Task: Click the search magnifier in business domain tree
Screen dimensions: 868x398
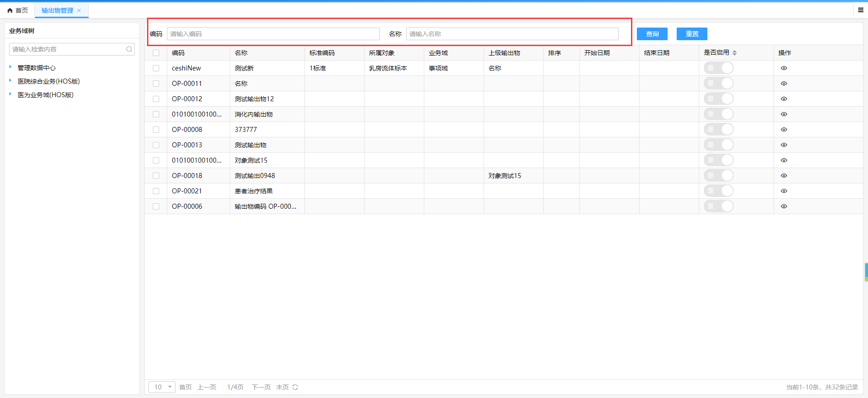Action: click(x=129, y=49)
